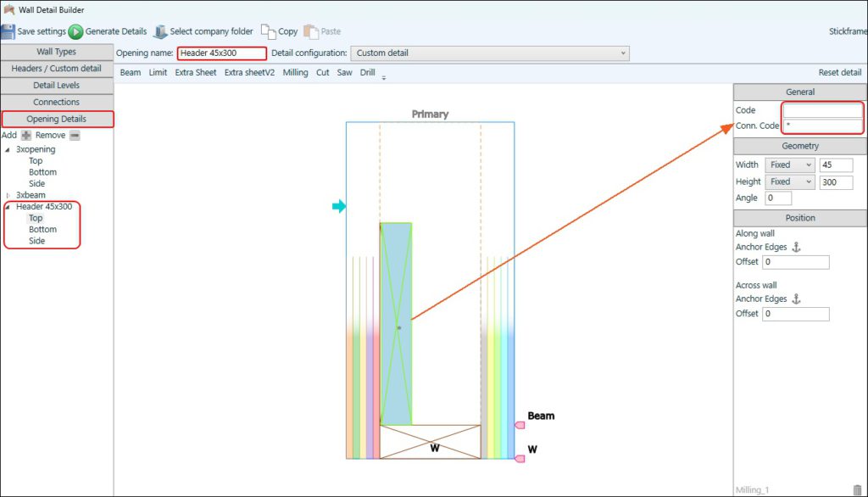Click the Save settings label

coord(42,31)
